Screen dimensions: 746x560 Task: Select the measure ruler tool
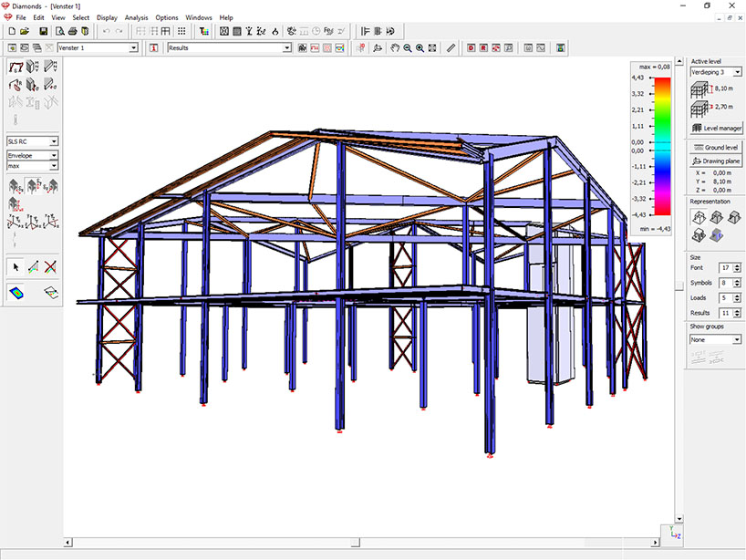[x=451, y=48]
